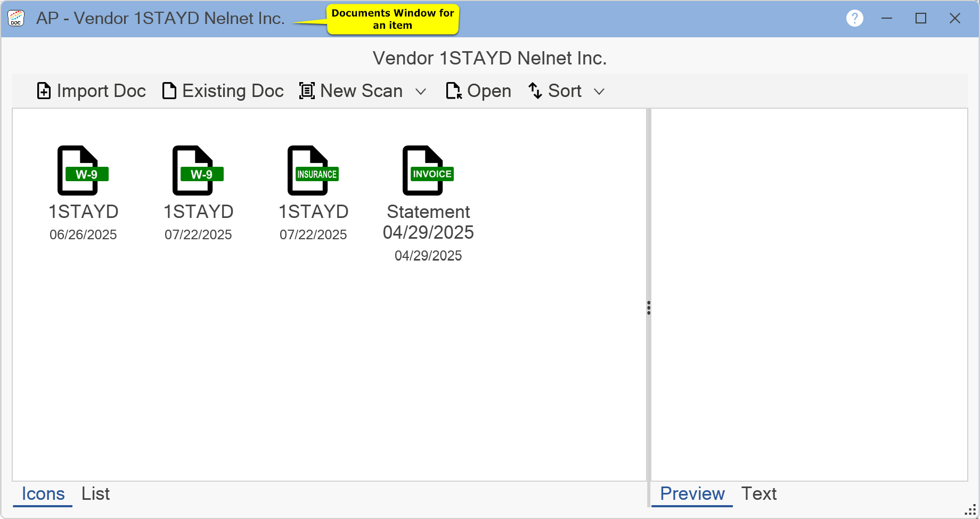
Task: Select the INVOICE Statement document icon
Action: pyautogui.click(x=428, y=171)
